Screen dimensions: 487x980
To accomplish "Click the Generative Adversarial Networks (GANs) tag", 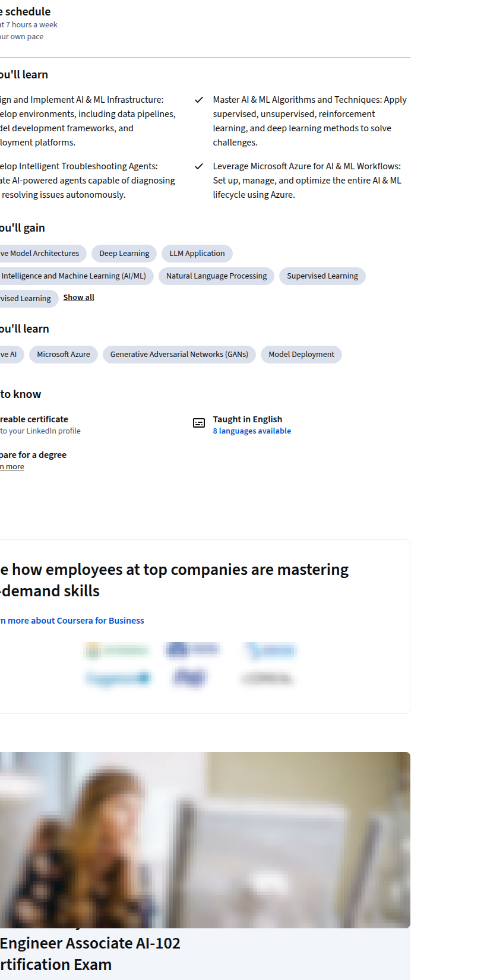I will tap(179, 355).
